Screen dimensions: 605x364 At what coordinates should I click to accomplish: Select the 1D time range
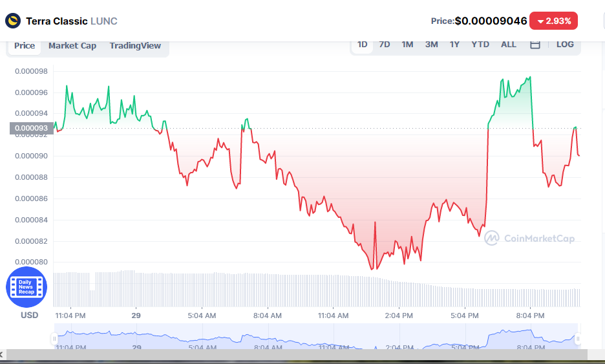point(362,45)
